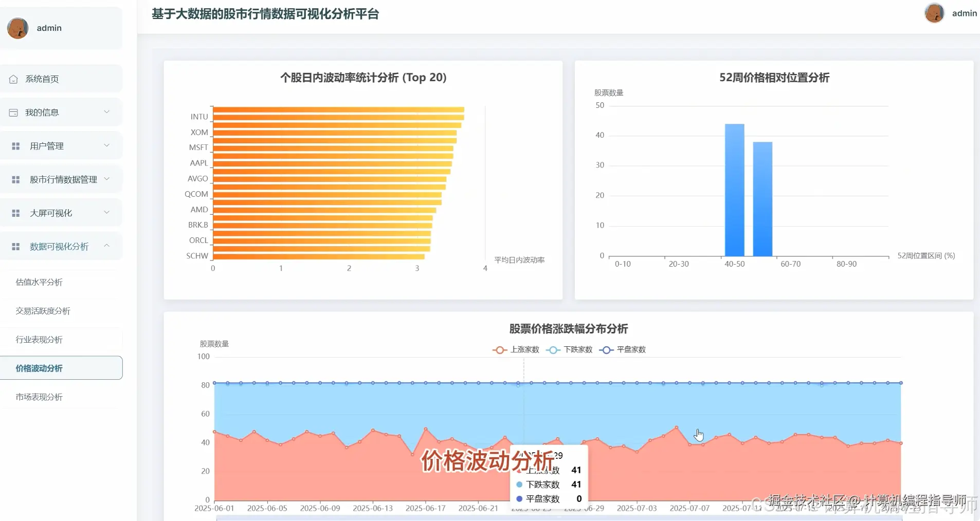Click the admin name in the sidebar
The image size is (980, 521).
point(49,28)
